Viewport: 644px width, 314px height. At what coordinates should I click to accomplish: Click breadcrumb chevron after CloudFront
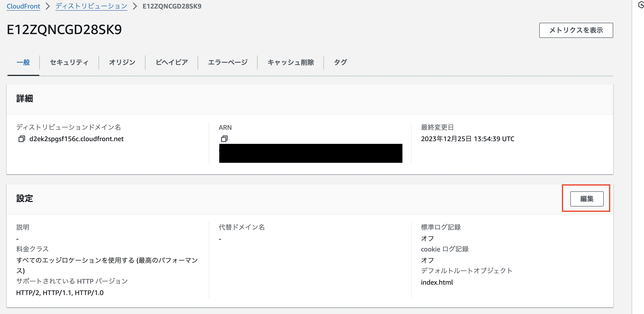pos(48,6)
